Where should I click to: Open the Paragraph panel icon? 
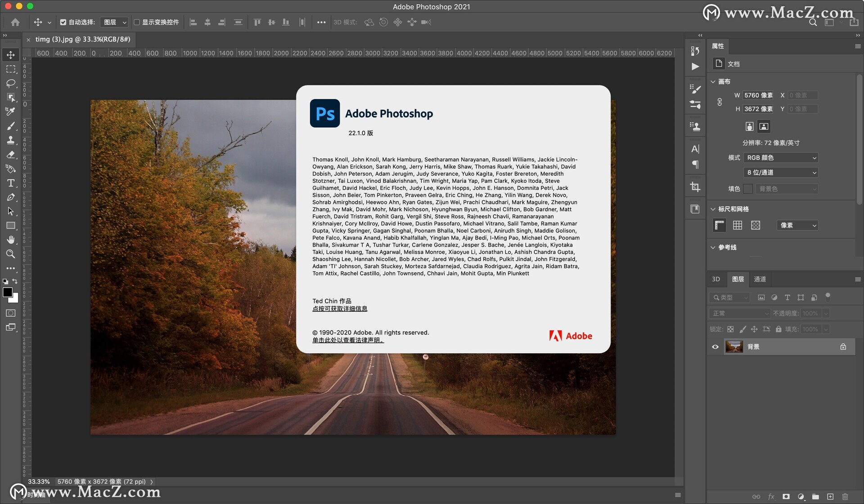695,164
